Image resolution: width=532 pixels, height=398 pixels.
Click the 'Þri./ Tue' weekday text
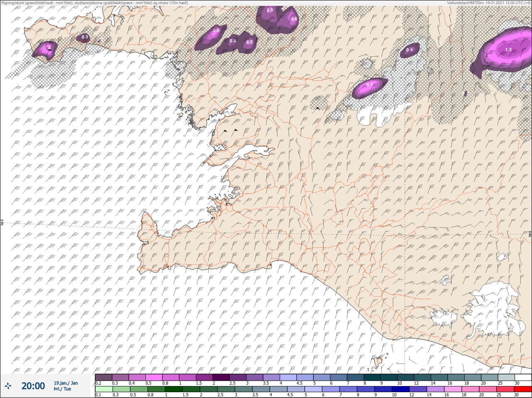62,389
